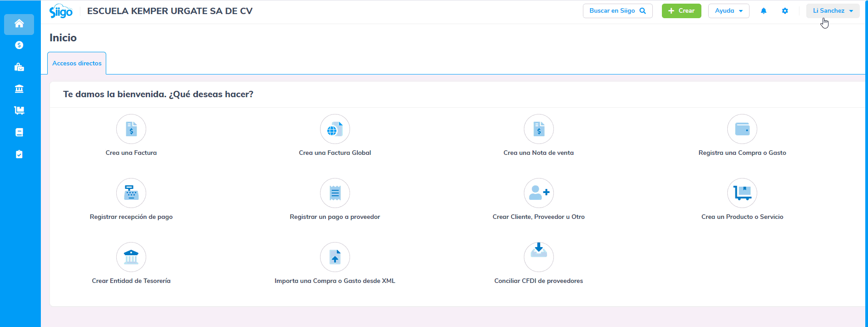Viewport: 868px width, 327px height.
Task: Click the Crea un Producto o Servicio link
Action: coord(742,217)
